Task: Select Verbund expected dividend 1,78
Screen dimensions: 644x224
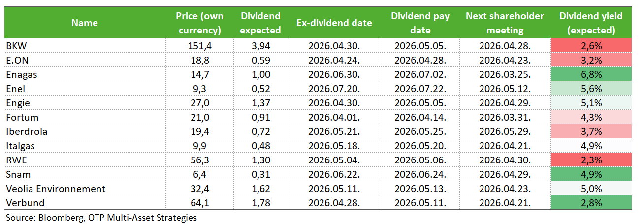Action: 260,203
